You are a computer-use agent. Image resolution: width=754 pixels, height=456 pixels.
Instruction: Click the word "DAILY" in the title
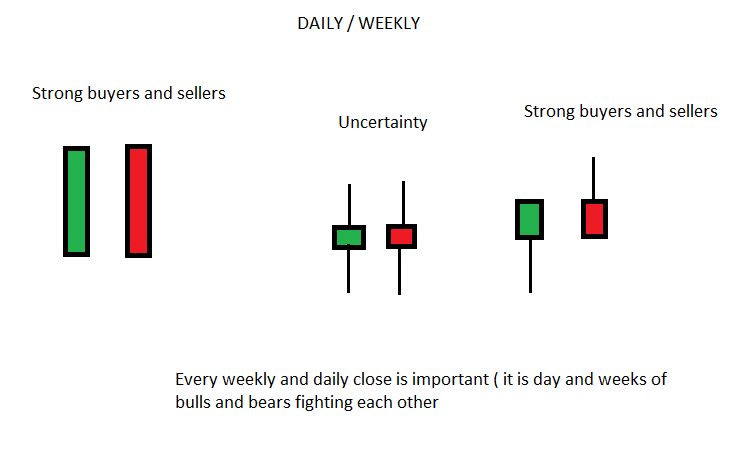[317, 24]
